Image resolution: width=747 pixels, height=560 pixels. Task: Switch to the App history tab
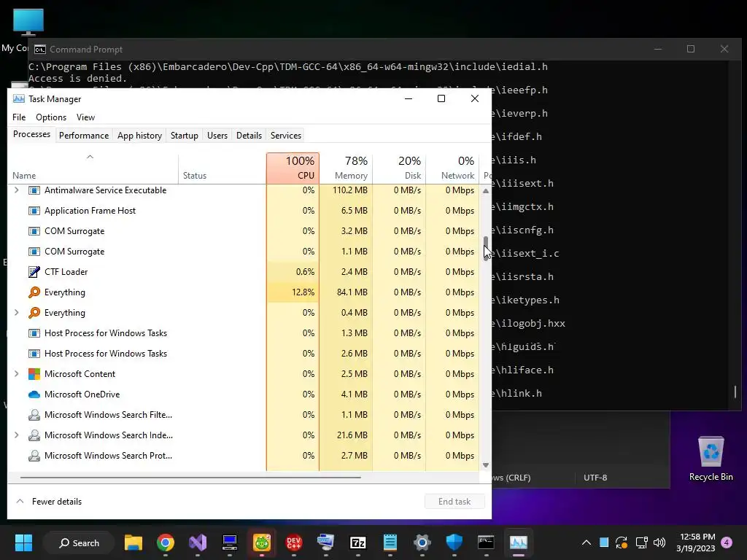pyautogui.click(x=139, y=135)
